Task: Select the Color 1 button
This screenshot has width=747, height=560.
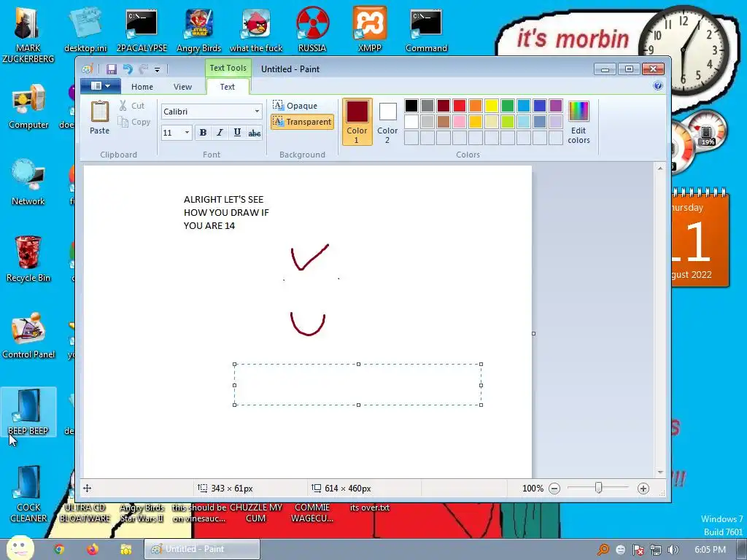Action: tap(357, 122)
